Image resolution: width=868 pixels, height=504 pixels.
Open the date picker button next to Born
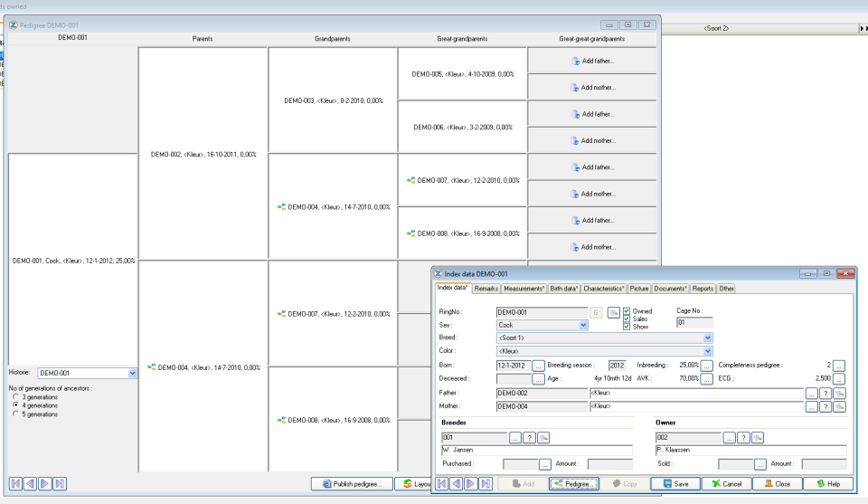coord(538,366)
